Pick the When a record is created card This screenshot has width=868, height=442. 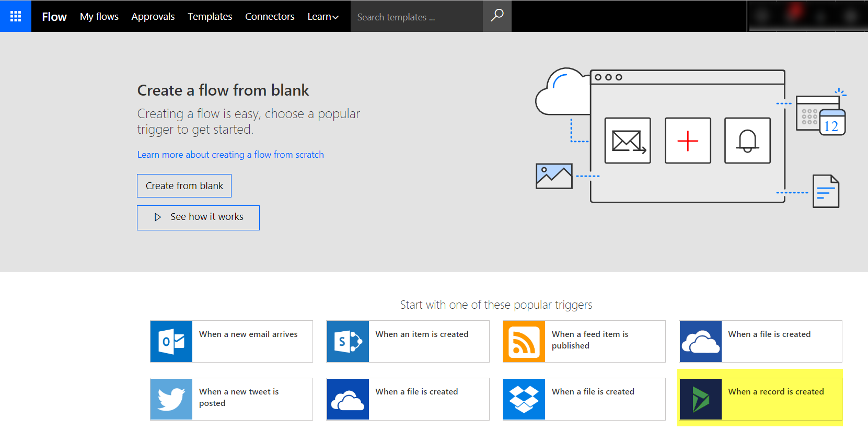click(761, 399)
